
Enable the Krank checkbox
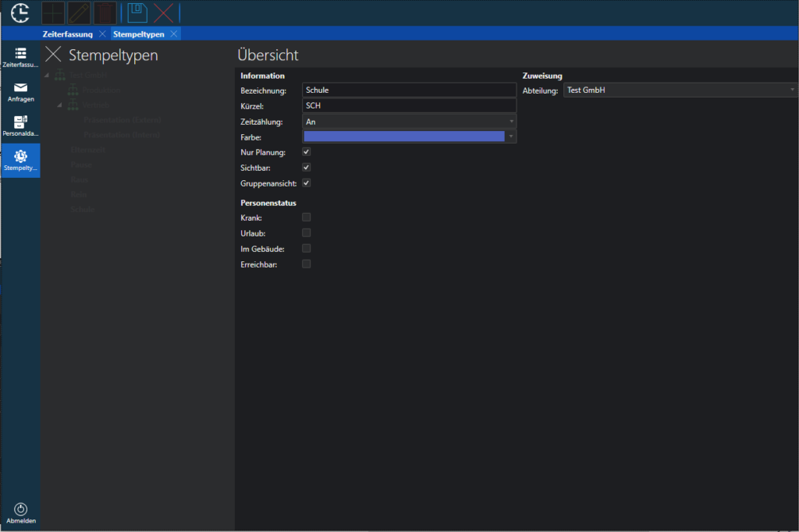pos(306,217)
